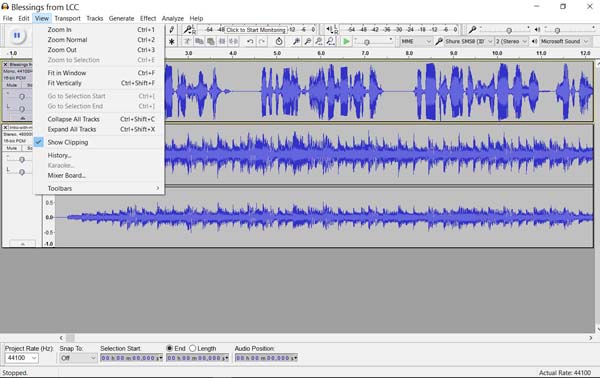Click the Paste toolbar icon

210,41
